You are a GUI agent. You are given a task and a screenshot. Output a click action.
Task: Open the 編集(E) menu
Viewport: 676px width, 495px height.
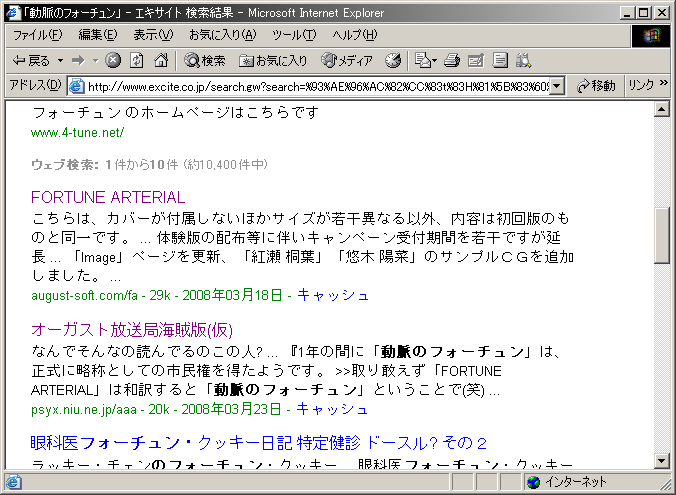(97, 35)
